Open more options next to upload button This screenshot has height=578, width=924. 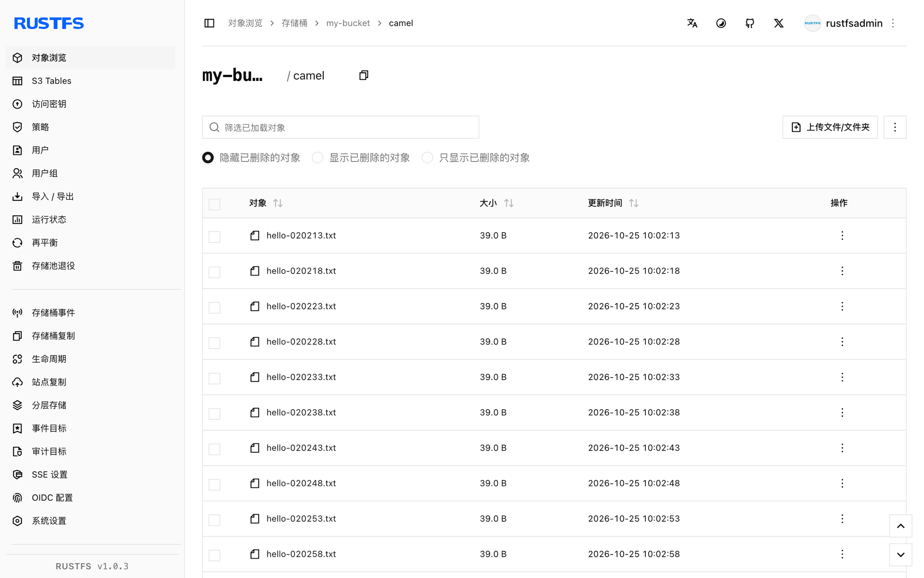point(895,127)
